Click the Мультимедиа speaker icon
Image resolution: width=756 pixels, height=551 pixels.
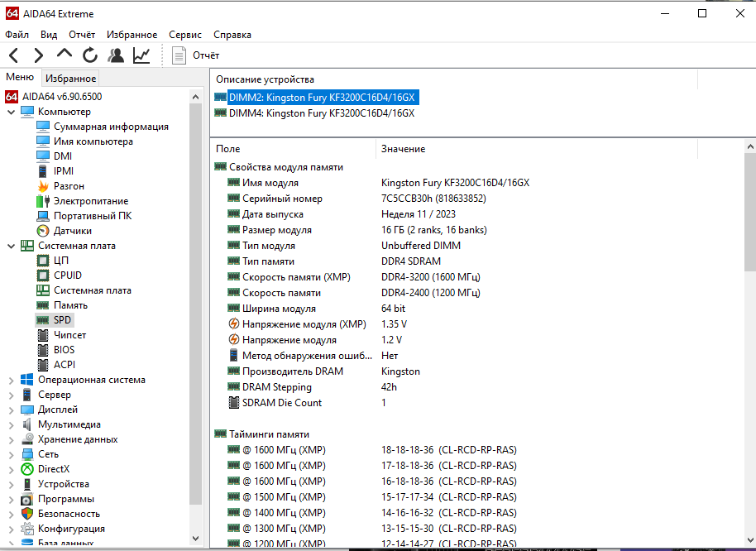click(27, 424)
